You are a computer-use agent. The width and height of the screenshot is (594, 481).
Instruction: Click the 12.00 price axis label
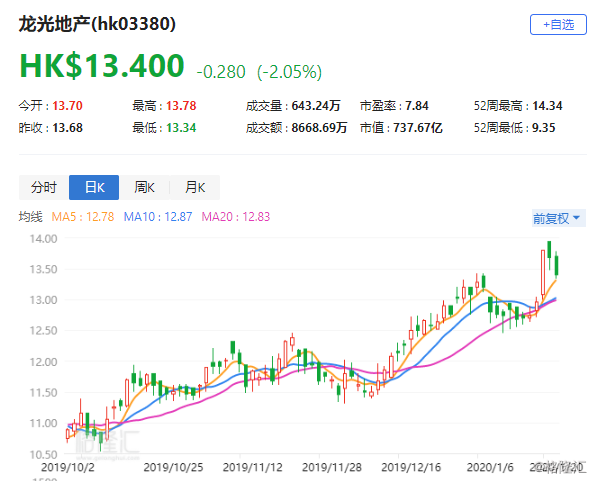44,362
